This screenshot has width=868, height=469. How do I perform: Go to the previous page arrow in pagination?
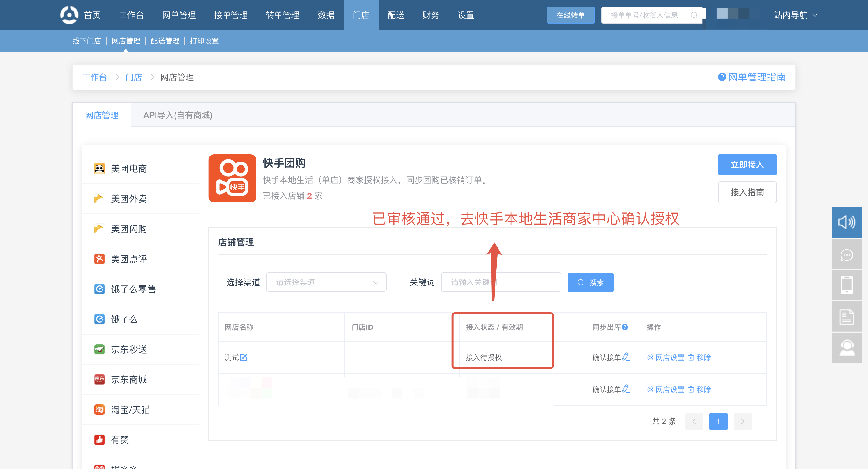[694, 421]
